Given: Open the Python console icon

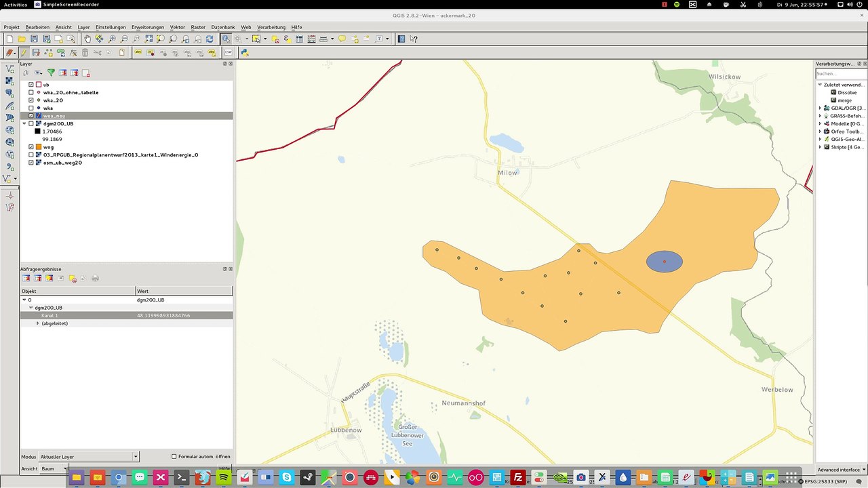Looking at the screenshot, I should (x=245, y=52).
